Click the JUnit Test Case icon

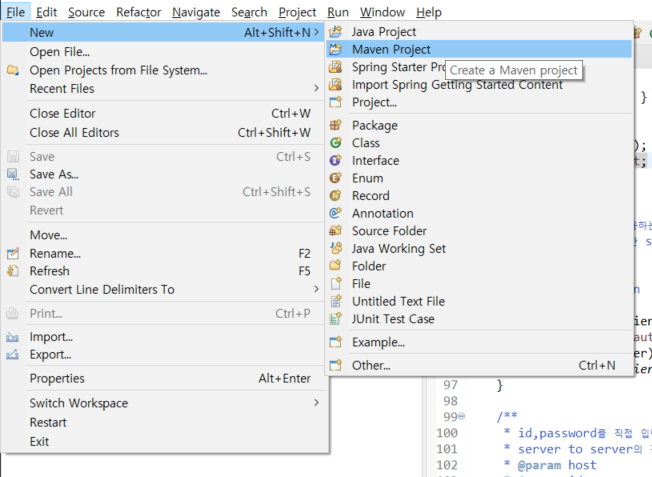pyautogui.click(x=336, y=319)
